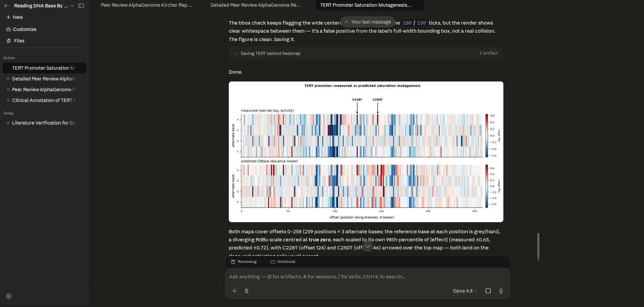The image size is (644, 307).
Task: Click the back arrow icon
Action: pos(7,6)
